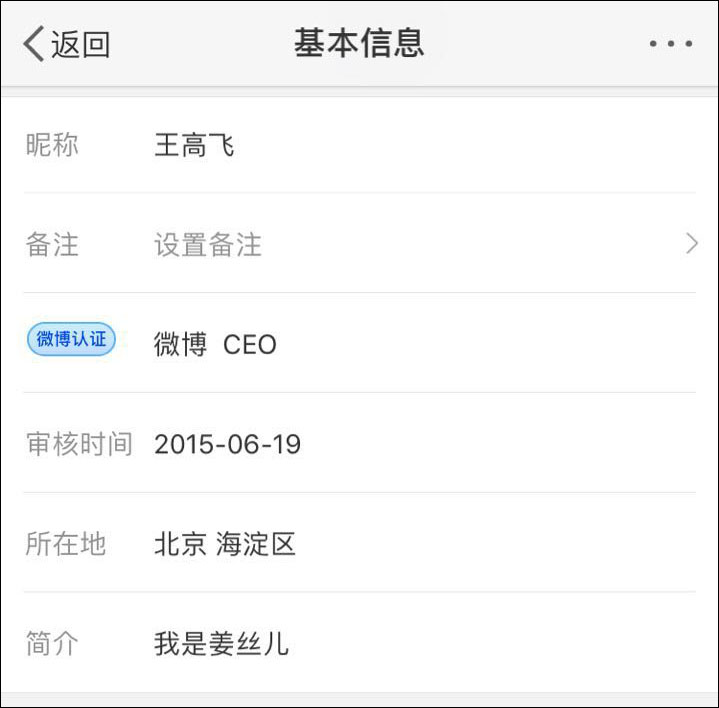
Task: Click the 认证 text inside the blue badge
Action: [x=89, y=340]
